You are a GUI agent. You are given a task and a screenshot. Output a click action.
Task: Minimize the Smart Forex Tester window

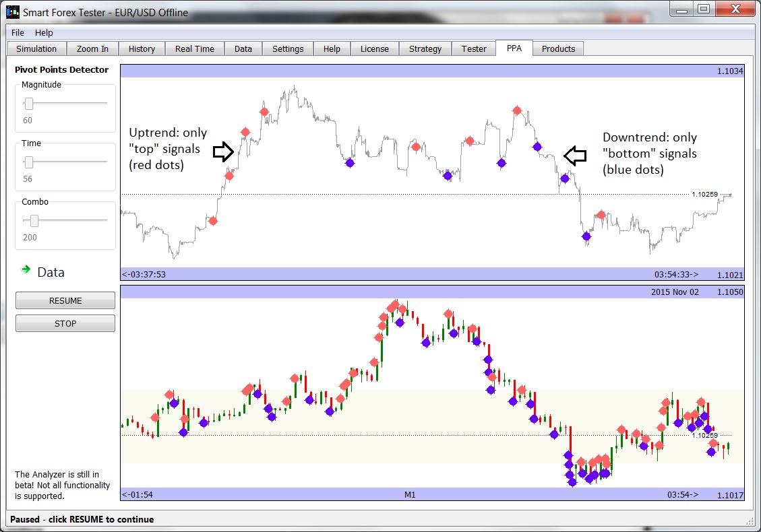(x=682, y=9)
